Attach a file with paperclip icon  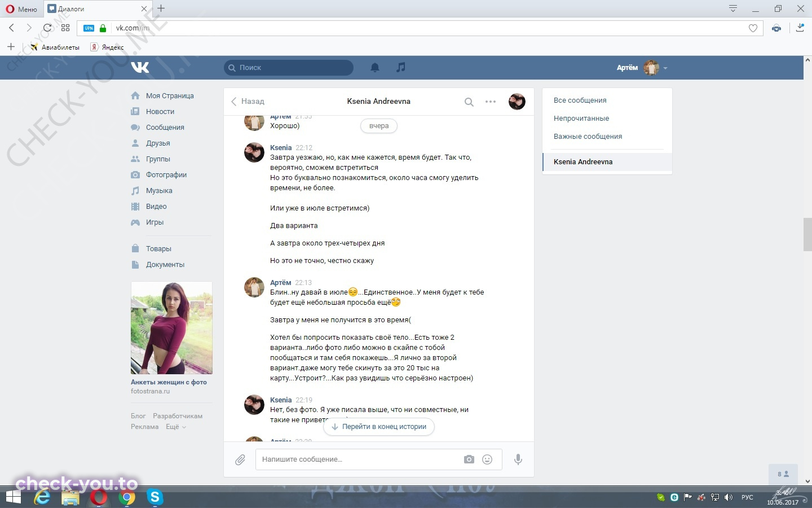pyautogui.click(x=240, y=460)
